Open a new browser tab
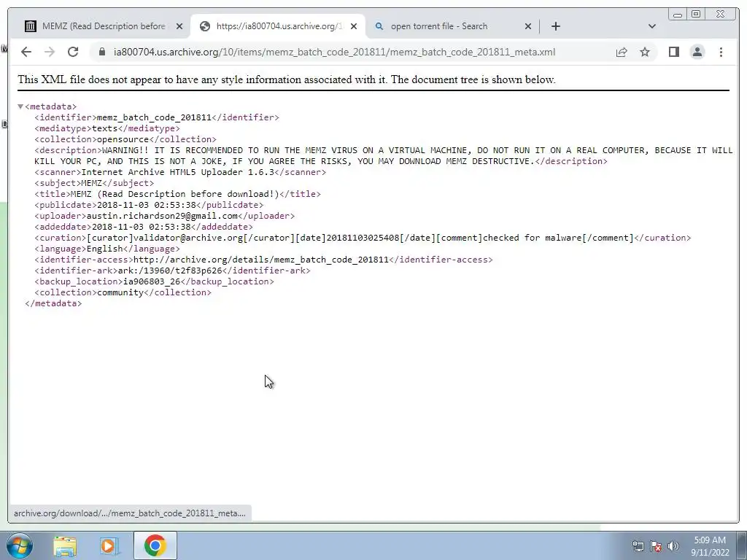 [x=555, y=26]
